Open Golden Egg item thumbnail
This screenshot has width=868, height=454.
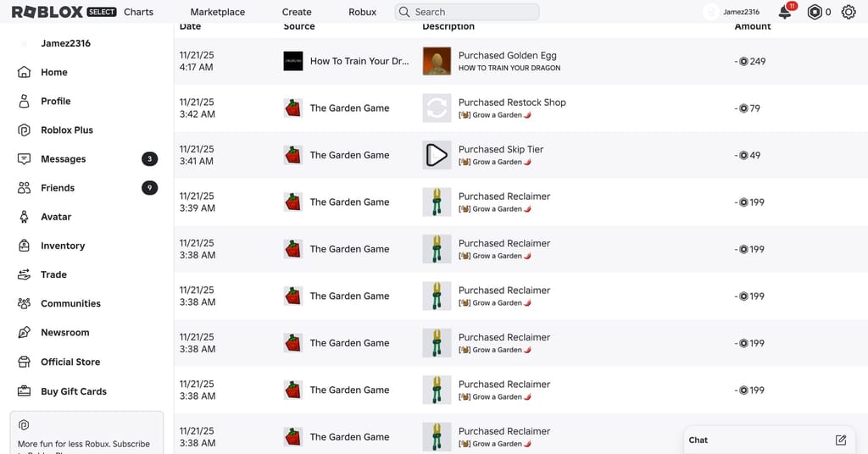coord(437,61)
